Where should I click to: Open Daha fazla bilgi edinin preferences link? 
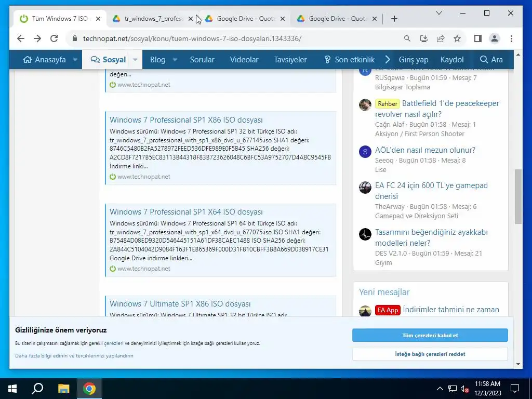click(x=74, y=355)
